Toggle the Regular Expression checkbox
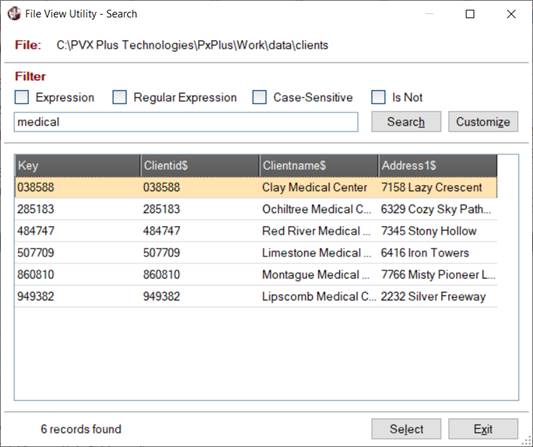The height and width of the screenshot is (447, 533). point(120,97)
